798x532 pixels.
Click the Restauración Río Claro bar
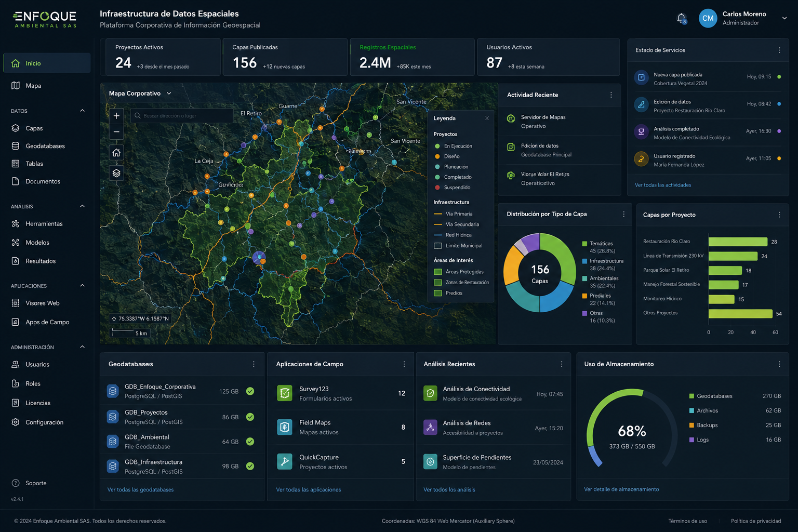[738, 242]
